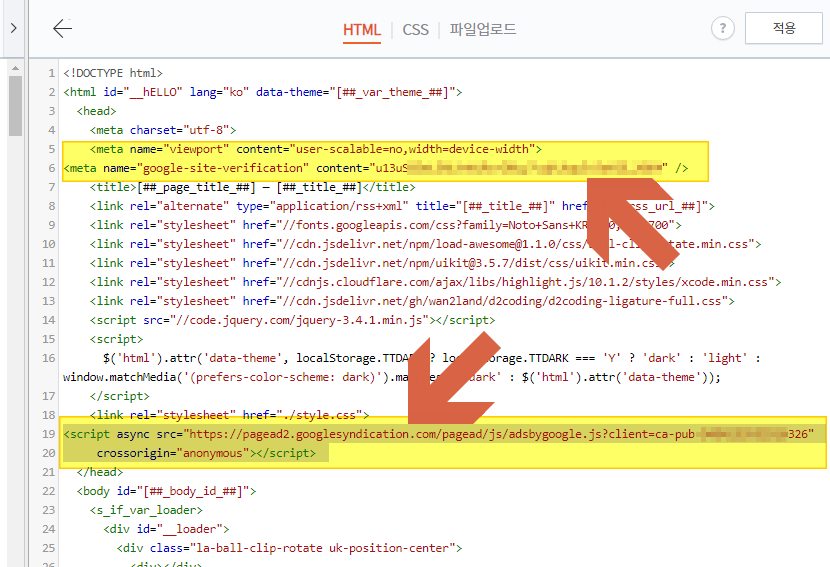Image resolution: width=830 pixels, height=567 pixels.
Task: Expand the collapsed left side panel chevron
Action: [x=13, y=28]
